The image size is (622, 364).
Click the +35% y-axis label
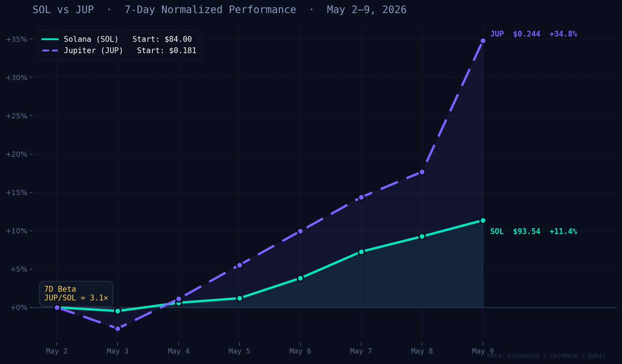17,39
